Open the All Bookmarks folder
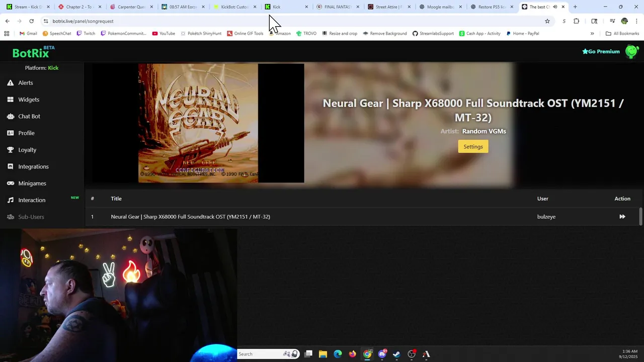This screenshot has width=644, height=362. click(x=622, y=34)
